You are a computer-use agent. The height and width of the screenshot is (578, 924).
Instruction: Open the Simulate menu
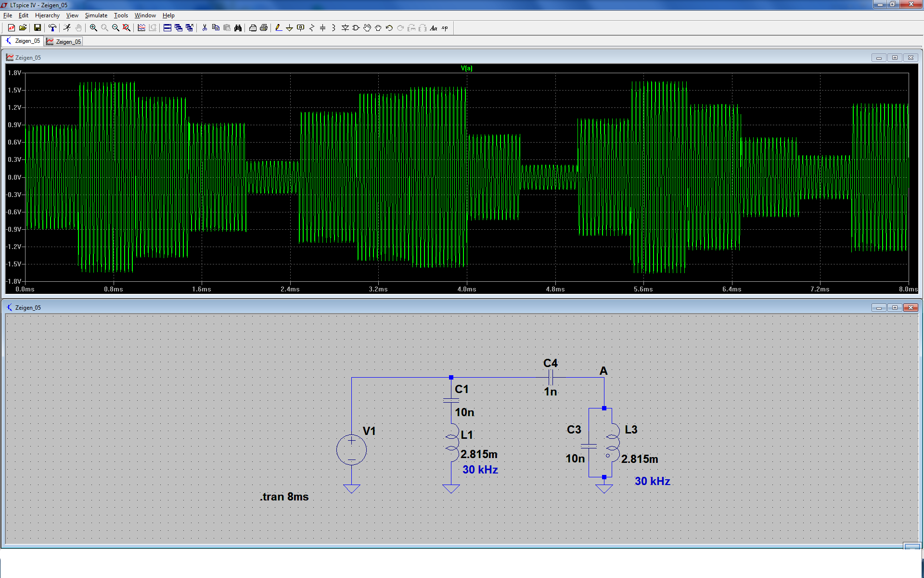click(x=96, y=15)
